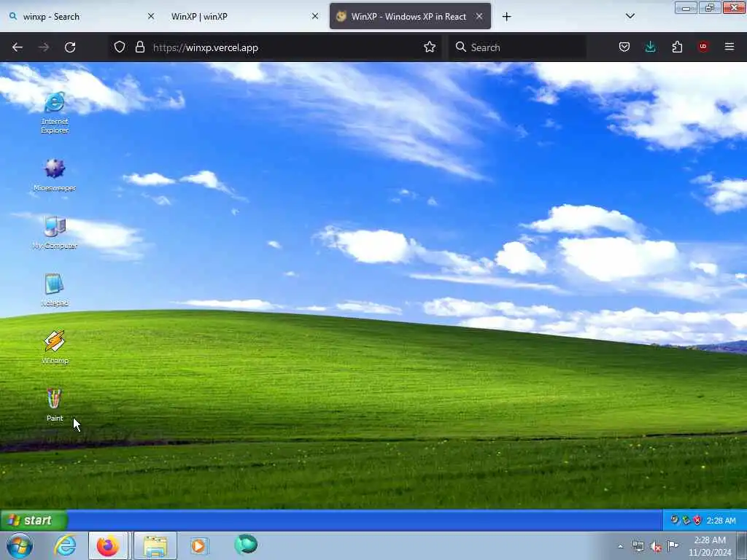
Task: Click the winxp.vercel.app address bar
Action: point(276,47)
